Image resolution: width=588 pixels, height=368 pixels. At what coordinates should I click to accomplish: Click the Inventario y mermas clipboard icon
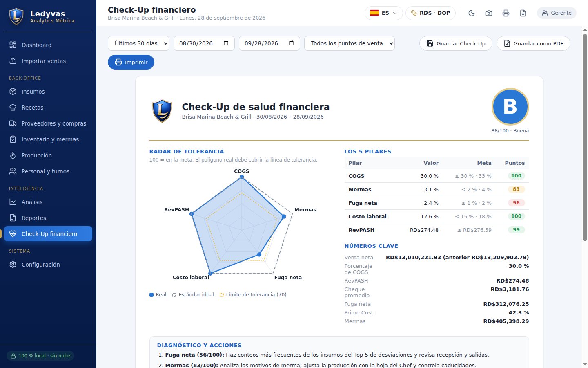click(13, 139)
